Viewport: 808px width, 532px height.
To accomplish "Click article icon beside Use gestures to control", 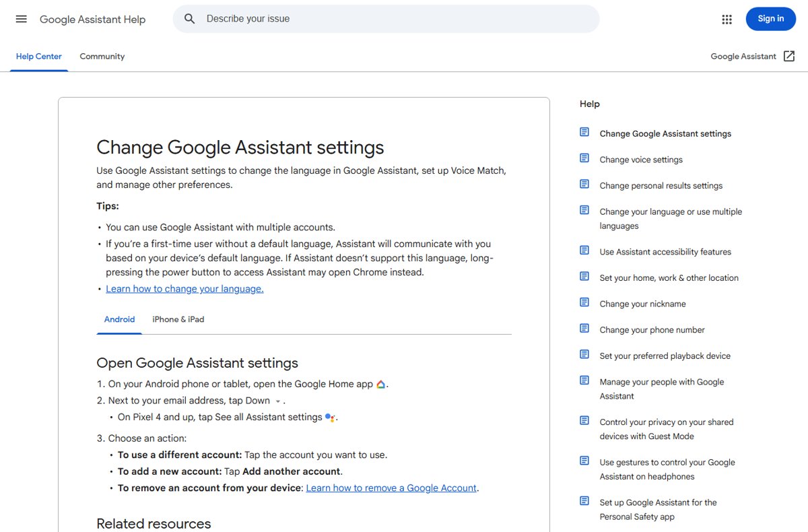I will (584, 461).
